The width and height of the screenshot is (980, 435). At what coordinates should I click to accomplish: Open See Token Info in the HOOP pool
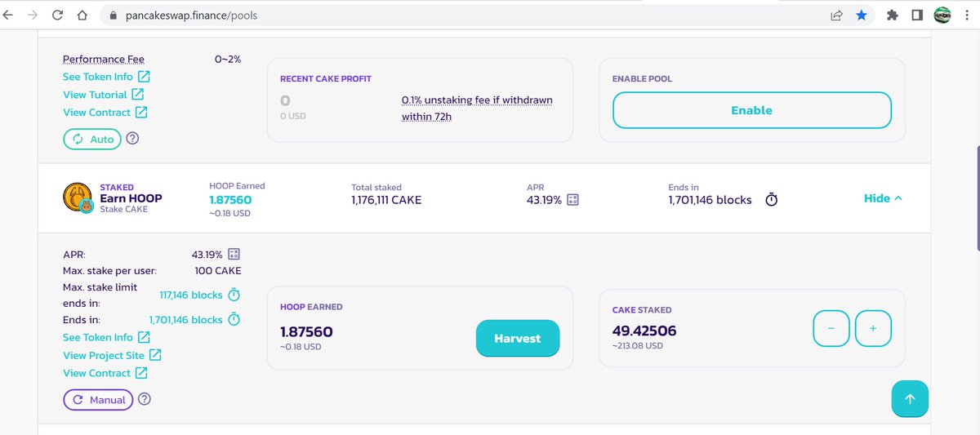[107, 337]
